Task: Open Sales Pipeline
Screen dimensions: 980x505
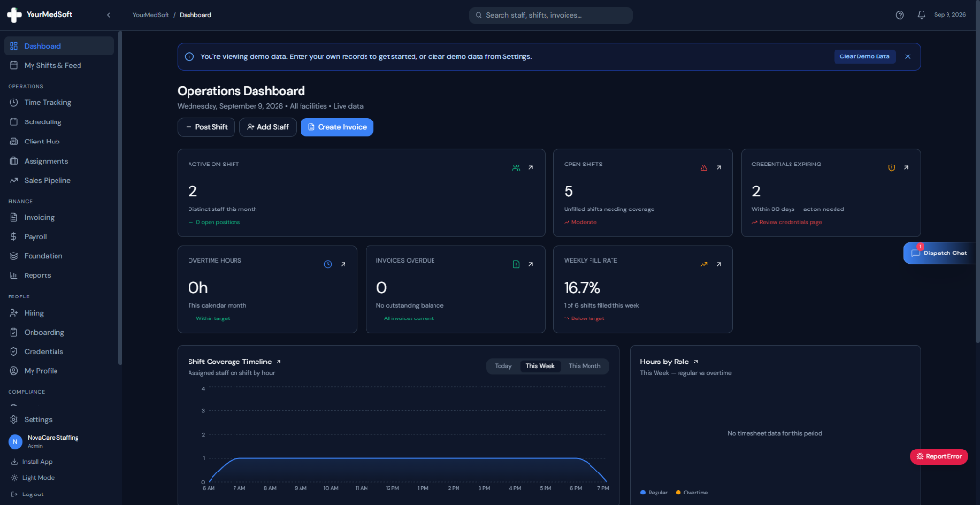Action: pyautogui.click(x=58, y=180)
